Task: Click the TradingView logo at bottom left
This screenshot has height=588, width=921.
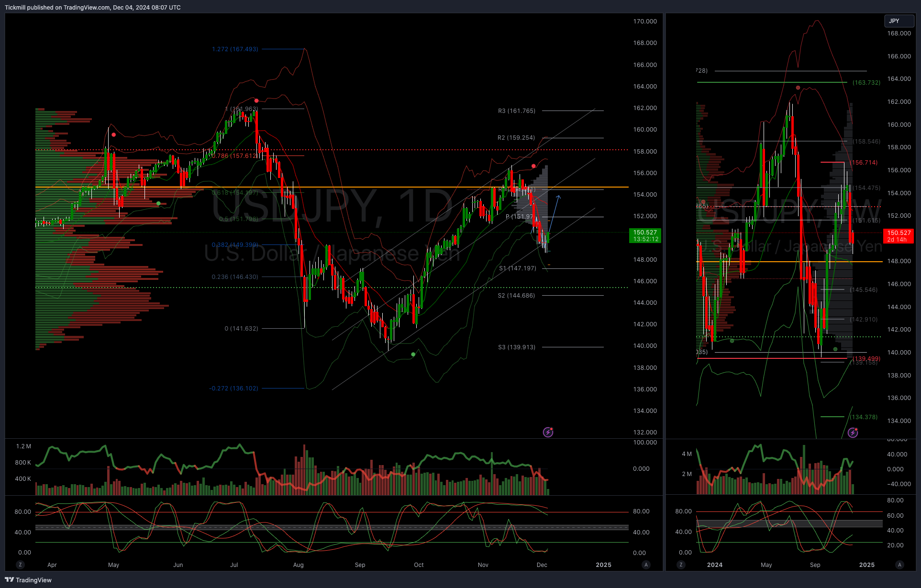Action: point(28,580)
